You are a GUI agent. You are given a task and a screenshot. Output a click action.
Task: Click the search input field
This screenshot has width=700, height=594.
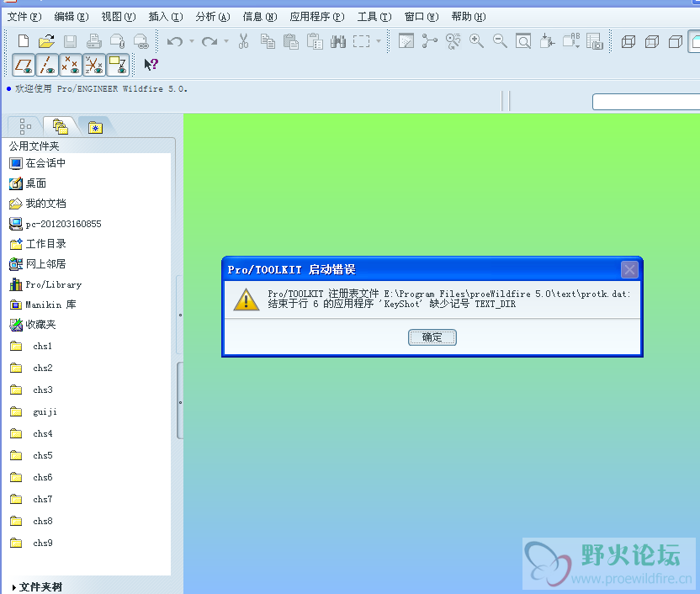pos(646,102)
